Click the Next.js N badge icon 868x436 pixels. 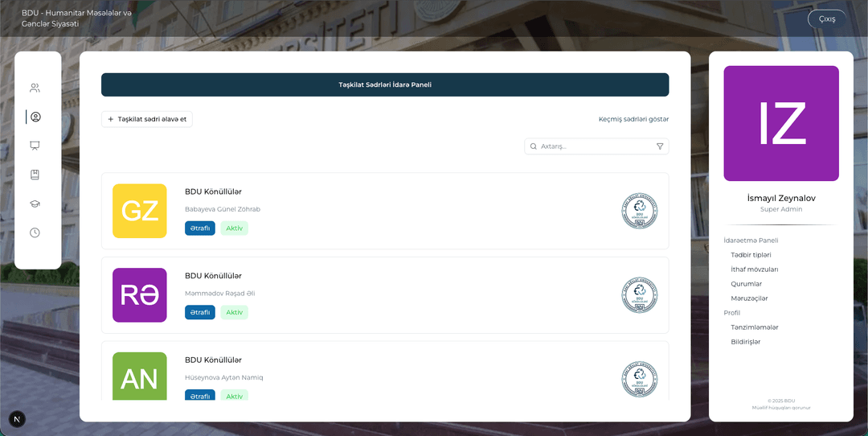coord(17,419)
